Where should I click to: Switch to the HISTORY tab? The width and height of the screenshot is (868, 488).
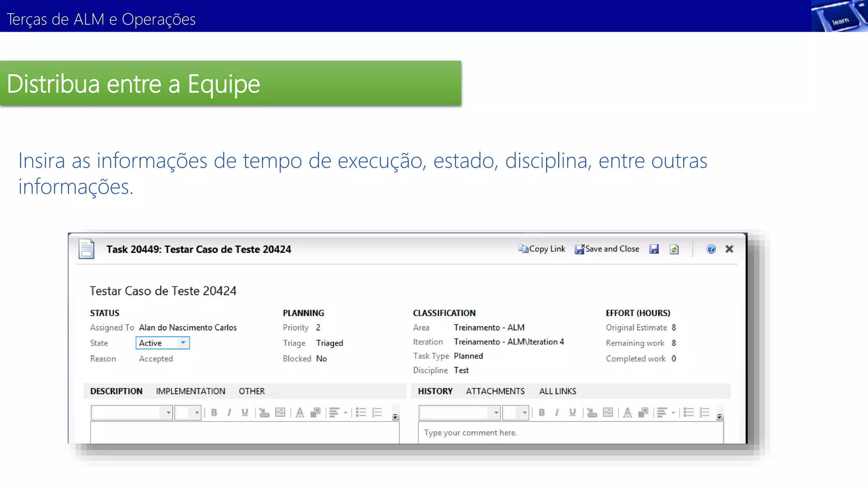435,391
